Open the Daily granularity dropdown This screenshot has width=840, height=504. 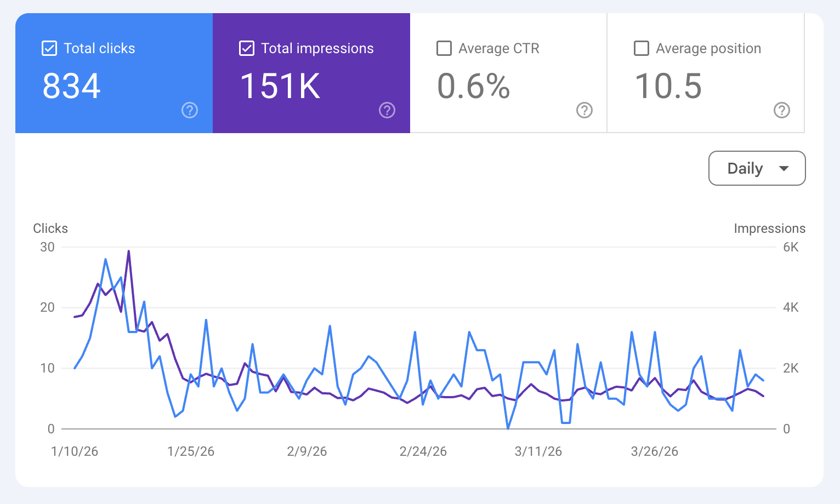pos(757,168)
